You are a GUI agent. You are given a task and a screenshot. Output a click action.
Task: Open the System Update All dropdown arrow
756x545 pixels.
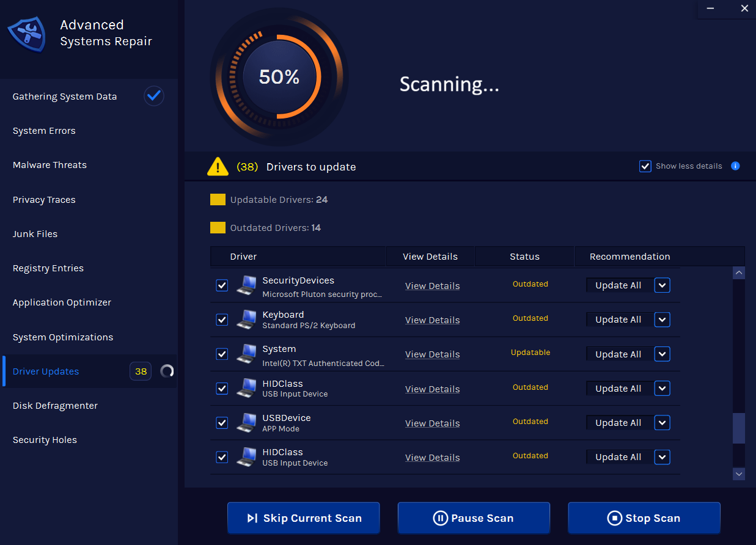pyautogui.click(x=662, y=354)
